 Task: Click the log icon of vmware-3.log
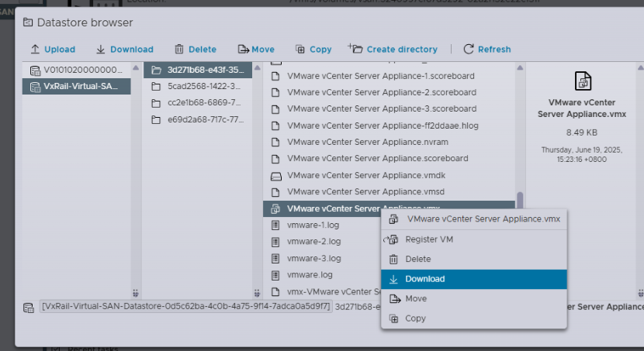click(275, 258)
